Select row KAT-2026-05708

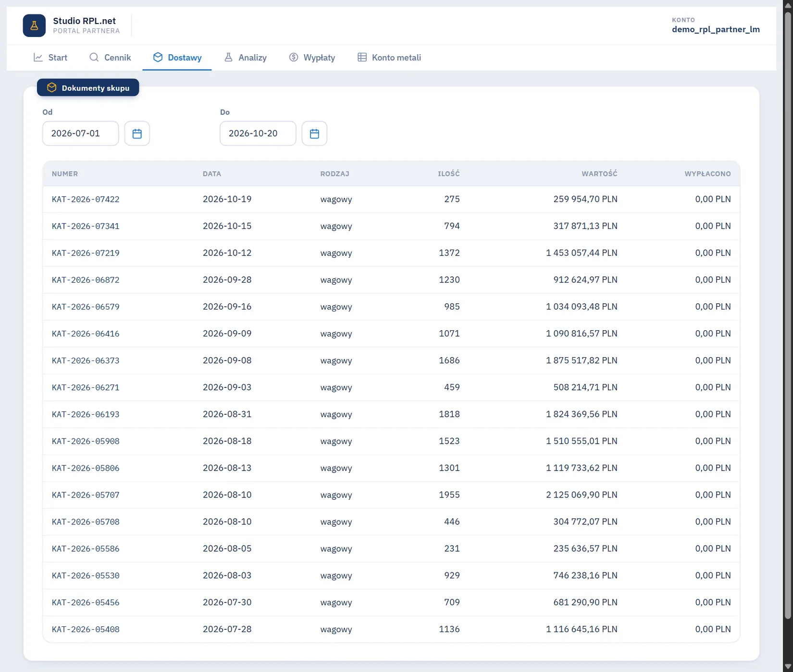[391, 522]
